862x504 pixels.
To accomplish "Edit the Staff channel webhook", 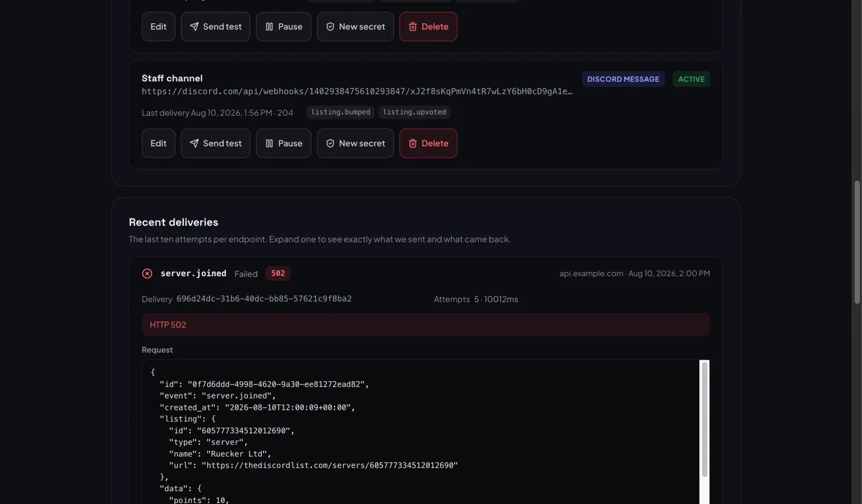I will coord(158,143).
